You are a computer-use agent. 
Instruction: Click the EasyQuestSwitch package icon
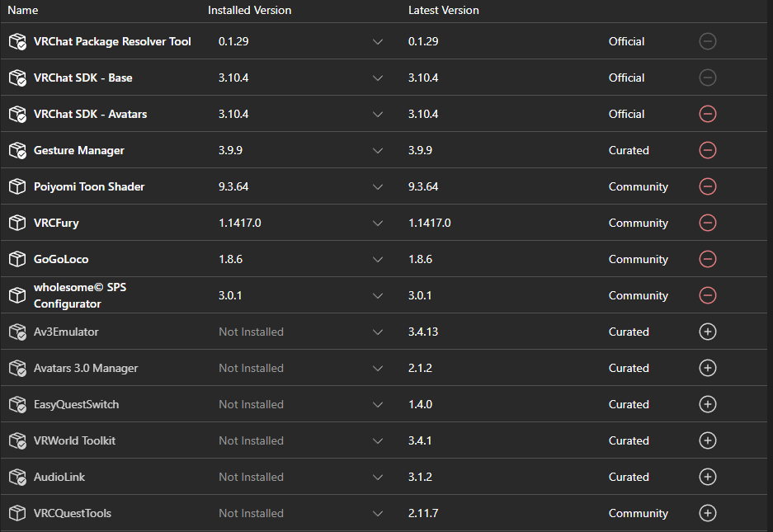[17, 404]
